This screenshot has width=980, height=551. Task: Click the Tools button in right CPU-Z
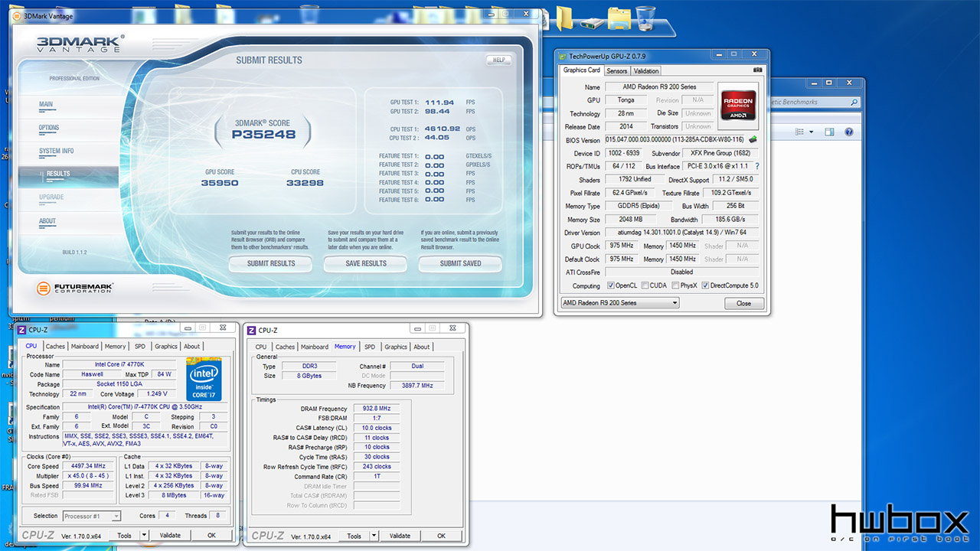point(354,536)
